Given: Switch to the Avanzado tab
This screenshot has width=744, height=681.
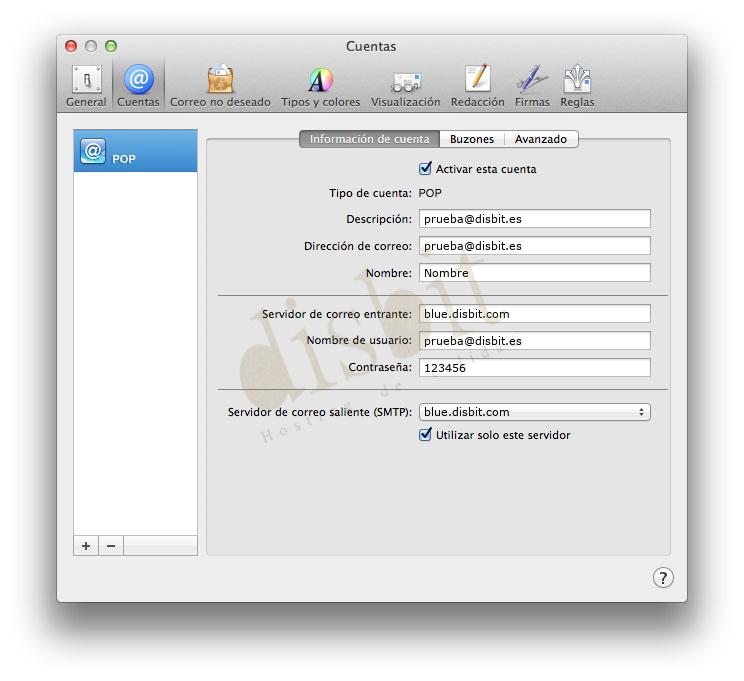Looking at the screenshot, I should [540, 140].
